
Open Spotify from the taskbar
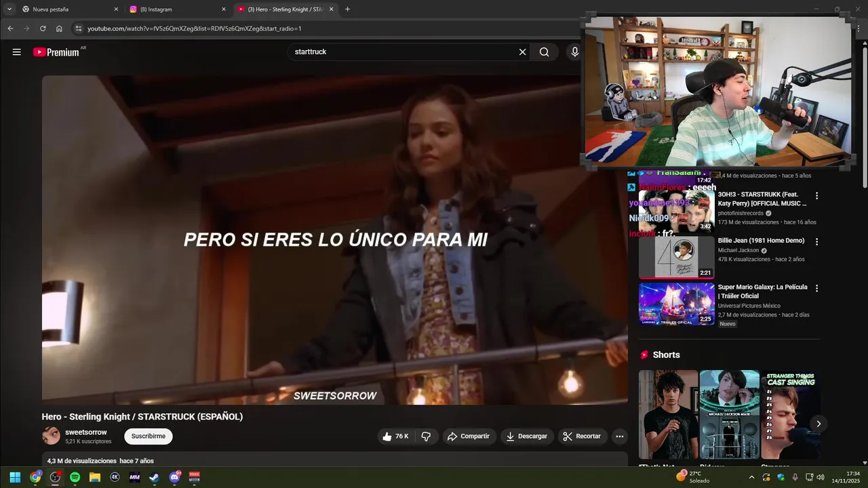(x=75, y=477)
